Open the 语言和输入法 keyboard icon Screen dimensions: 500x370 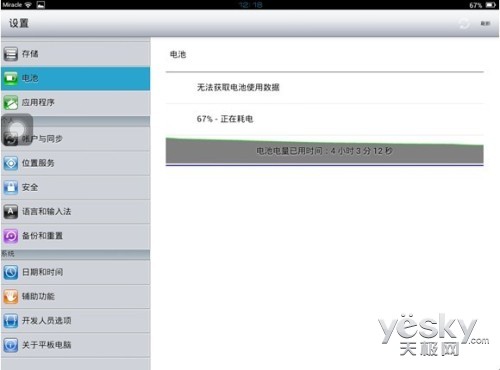[x=11, y=211]
